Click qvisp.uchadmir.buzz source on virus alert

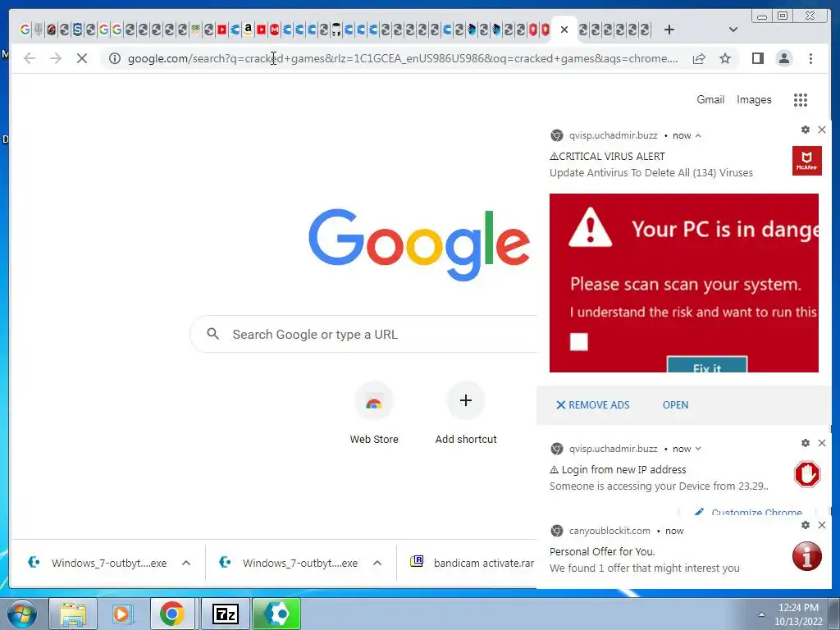pos(613,135)
